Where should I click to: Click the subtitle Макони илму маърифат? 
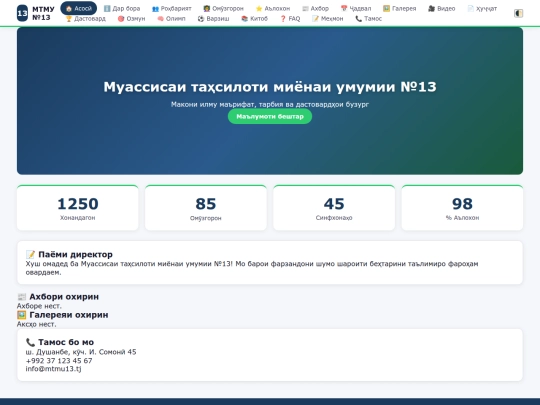tap(270, 104)
